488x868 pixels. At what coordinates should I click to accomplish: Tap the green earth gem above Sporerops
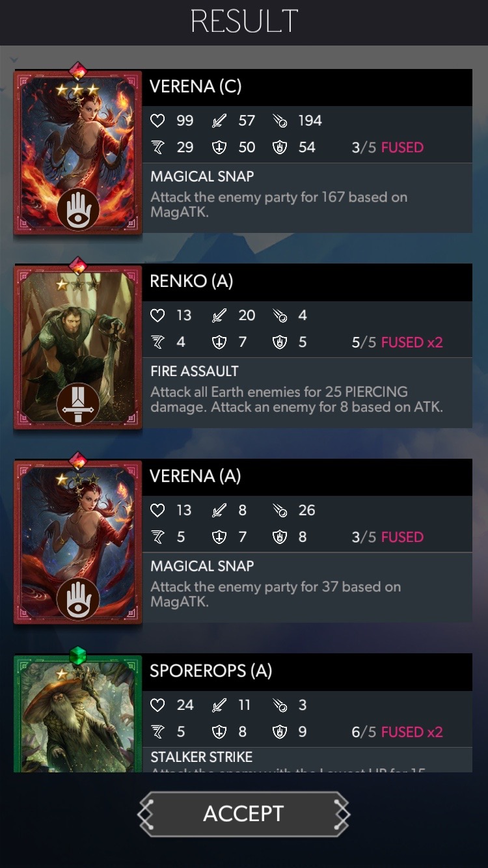78,655
